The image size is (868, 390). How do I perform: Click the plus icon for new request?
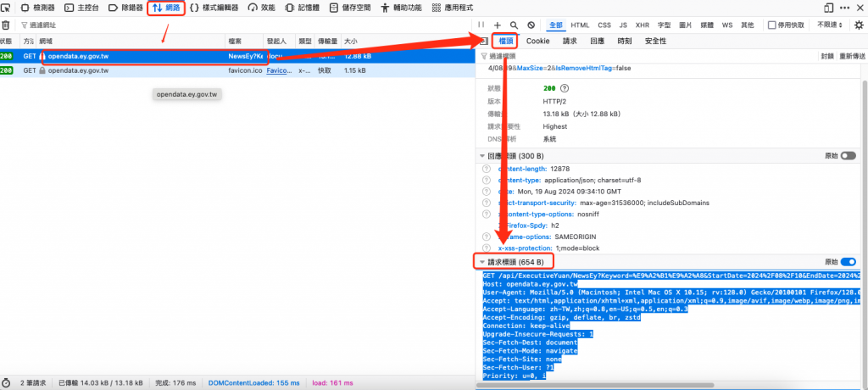coord(497,25)
